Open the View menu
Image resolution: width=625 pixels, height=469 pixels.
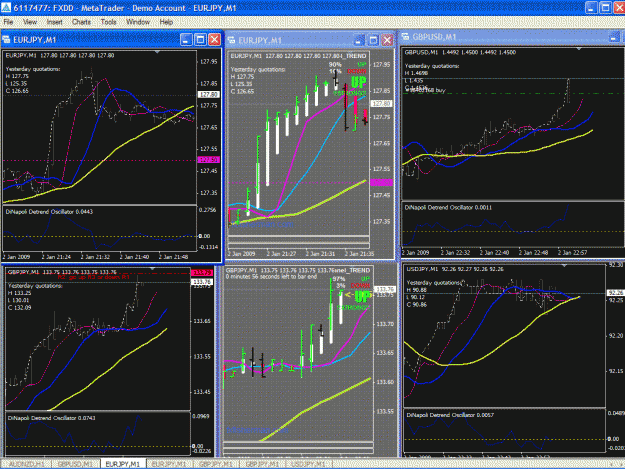click(x=30, y=22)
